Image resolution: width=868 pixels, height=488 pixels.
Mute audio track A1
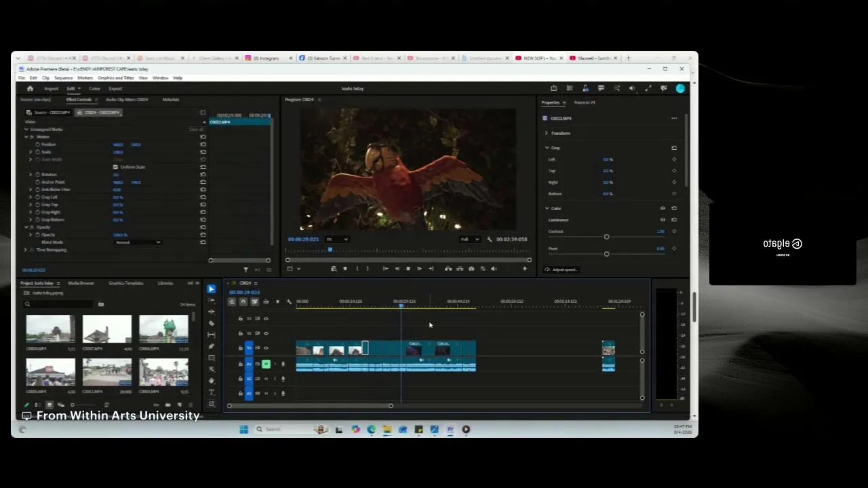[266, 364]
